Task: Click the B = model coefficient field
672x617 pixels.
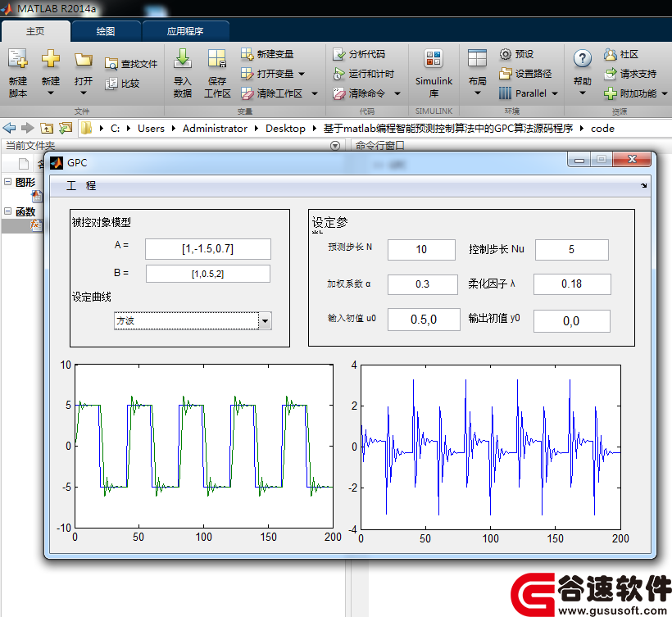Action: coord(208,274)
